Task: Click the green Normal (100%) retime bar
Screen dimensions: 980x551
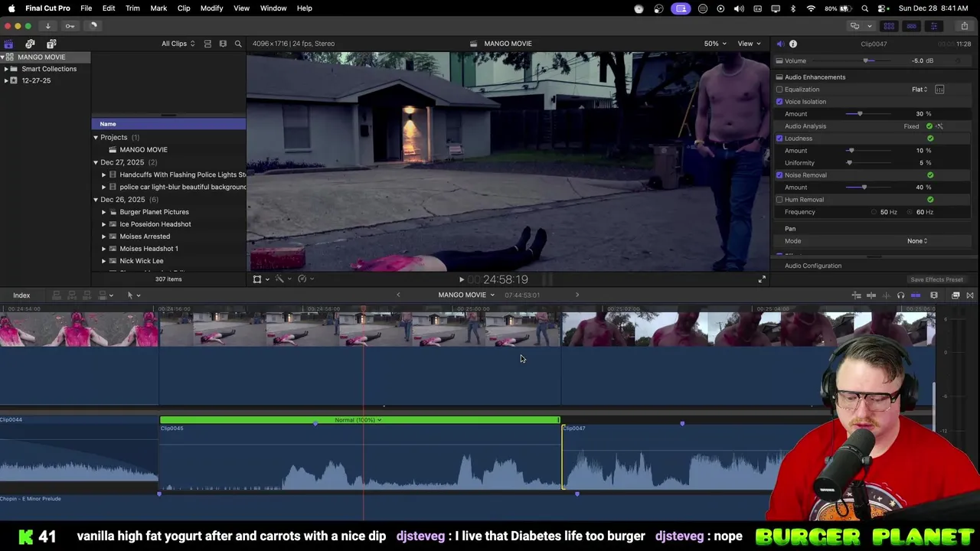Action: [x=360, y=420]
